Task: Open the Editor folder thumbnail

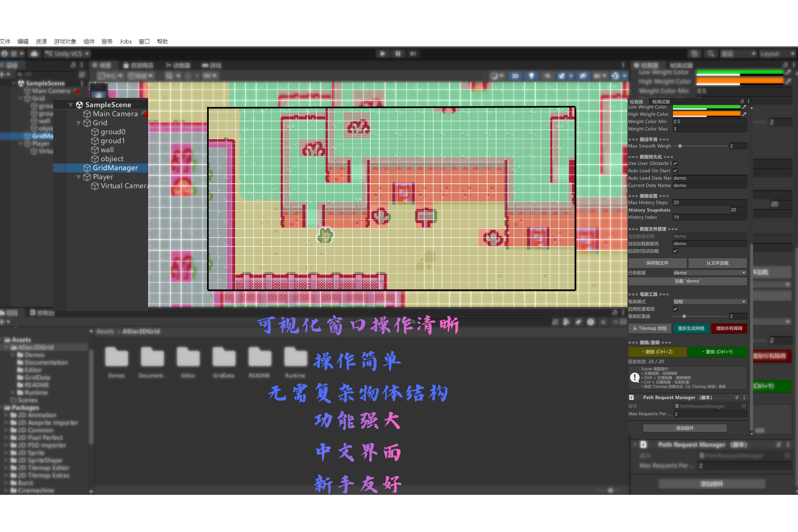Action: point(188,357)
